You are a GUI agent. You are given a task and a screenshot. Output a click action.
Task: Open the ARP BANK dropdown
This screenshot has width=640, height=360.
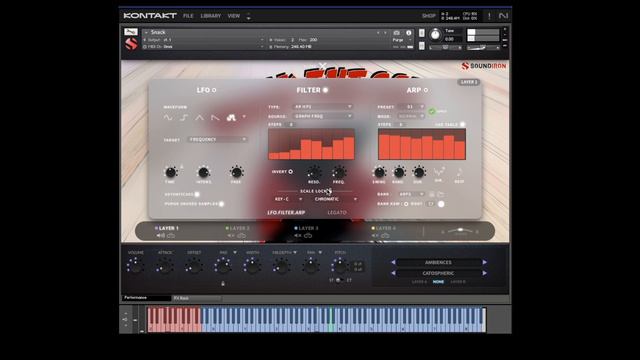tap(411, 194)
